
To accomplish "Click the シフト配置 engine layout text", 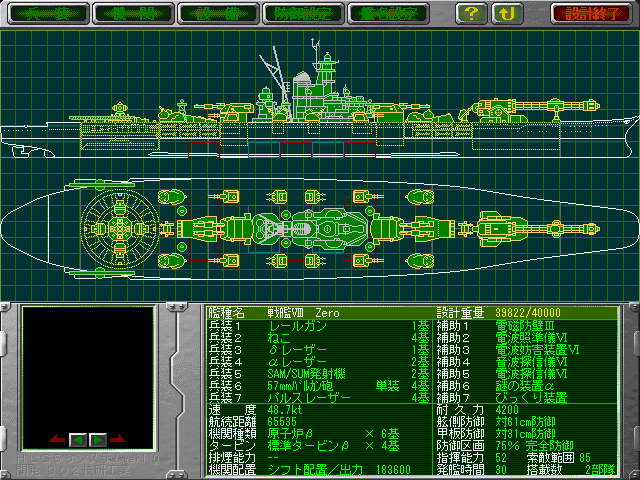I will 296,469.
